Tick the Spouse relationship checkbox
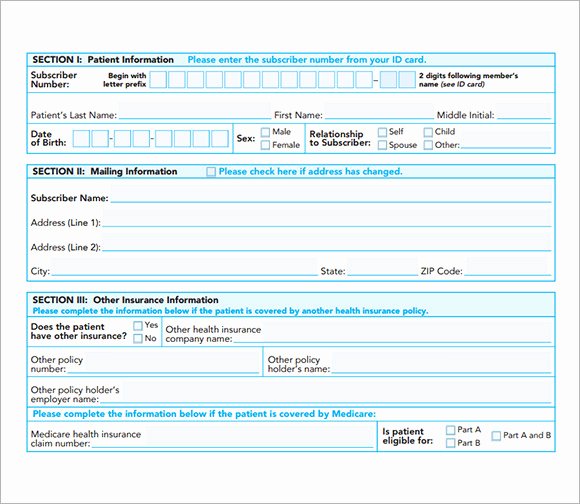 click(x=382, y=145)
